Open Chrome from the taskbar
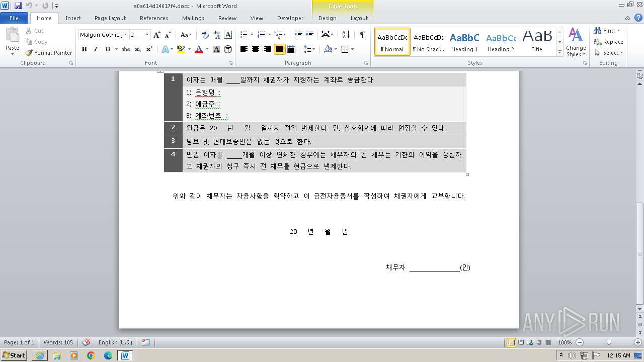 [x=91, y=355]
